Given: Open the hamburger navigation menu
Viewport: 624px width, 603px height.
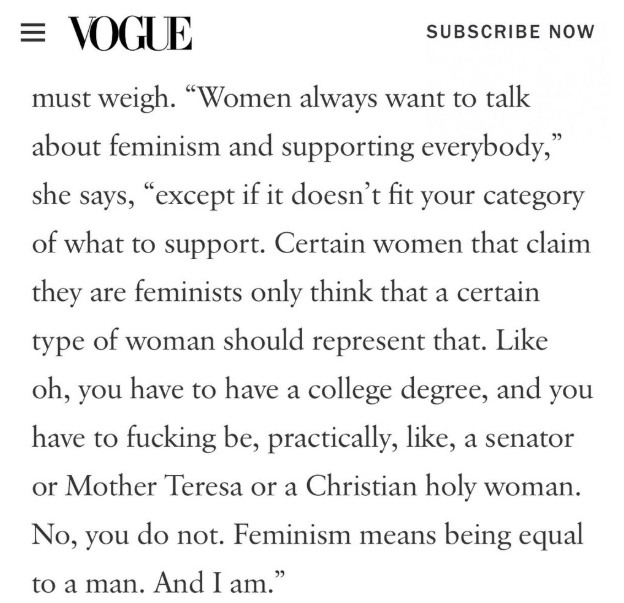Looking at the screenshot, I should (x=33, y=32).
